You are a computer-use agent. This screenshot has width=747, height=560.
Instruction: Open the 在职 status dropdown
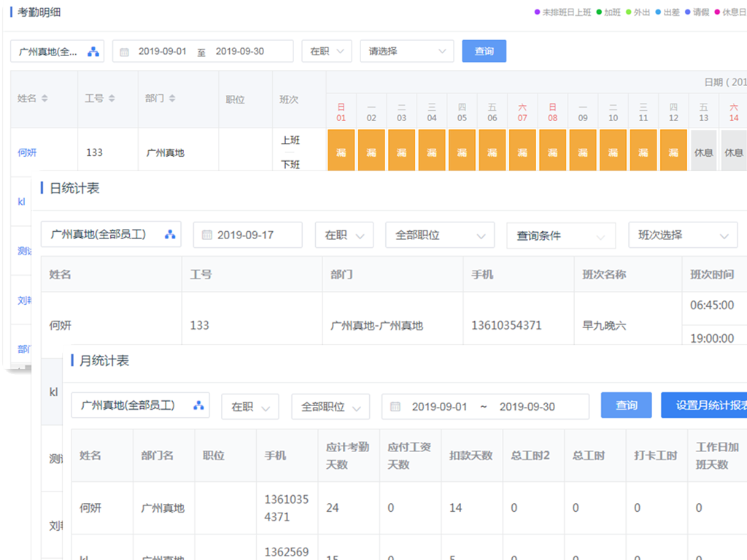point(326,51)
